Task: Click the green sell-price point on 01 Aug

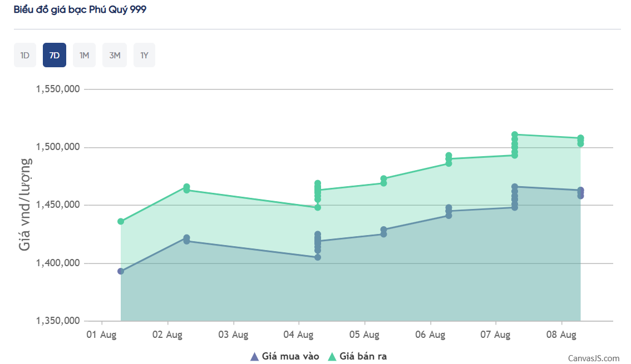Action: point(121,221)
